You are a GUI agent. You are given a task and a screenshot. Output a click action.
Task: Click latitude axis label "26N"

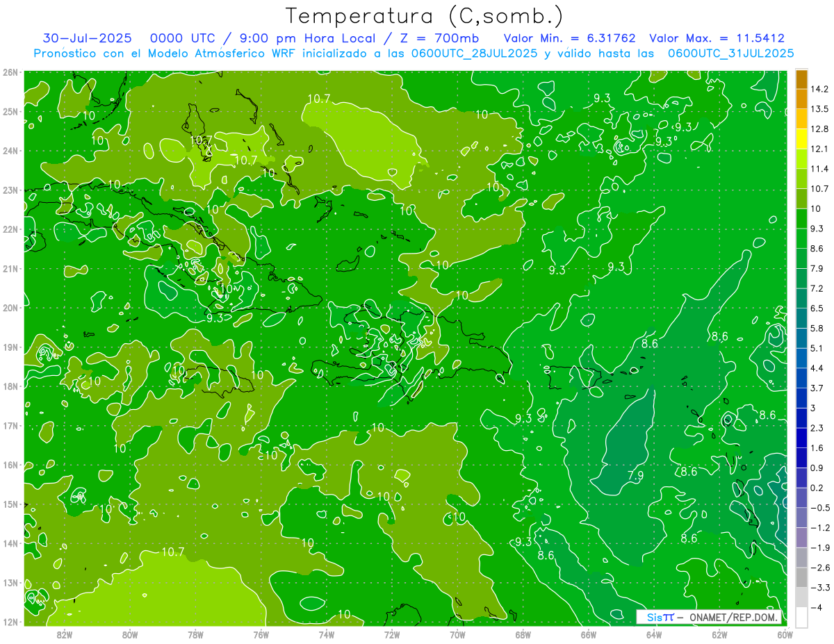[x=10, y=72]
